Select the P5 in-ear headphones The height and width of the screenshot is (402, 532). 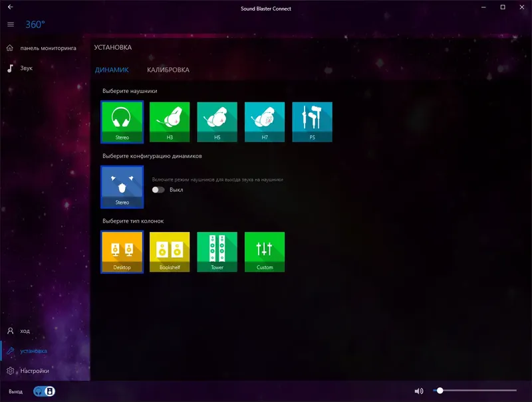click(313, 121)
